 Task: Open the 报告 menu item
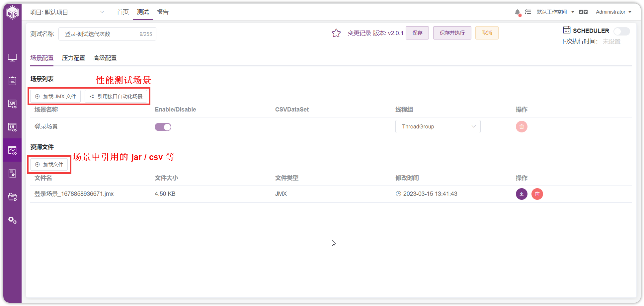(163, 12)
